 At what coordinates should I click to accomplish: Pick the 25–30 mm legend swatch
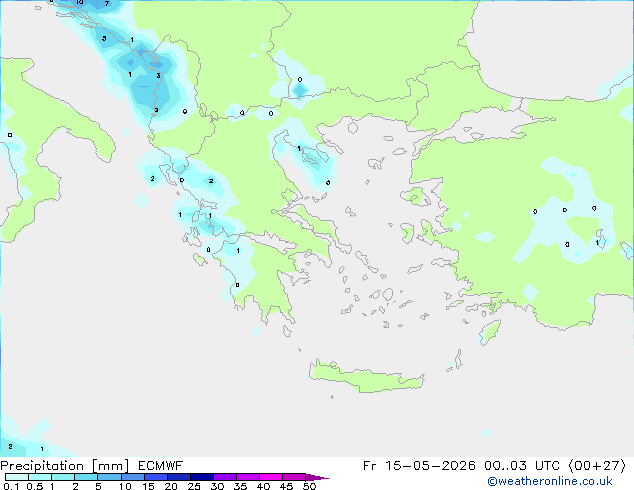click(x=201, y=477)
